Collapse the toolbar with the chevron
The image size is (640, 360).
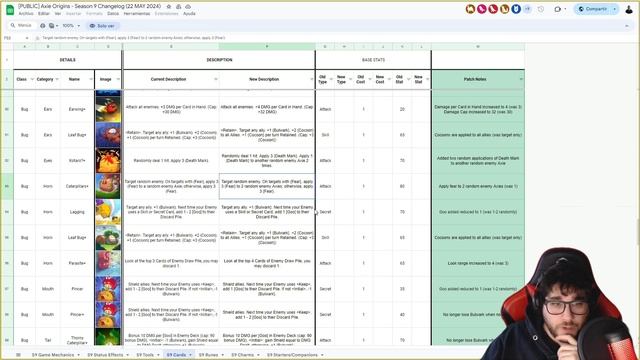627,26
